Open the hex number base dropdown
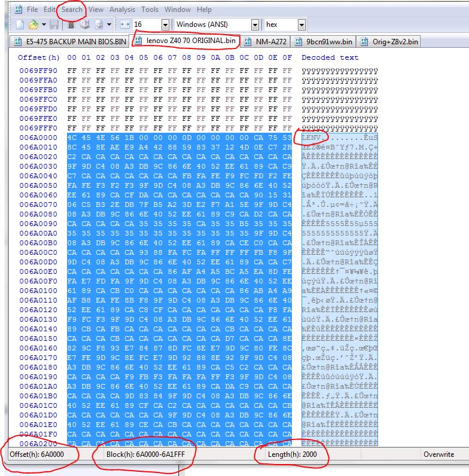The image size is (469, 476). click(x=301, y=25)
